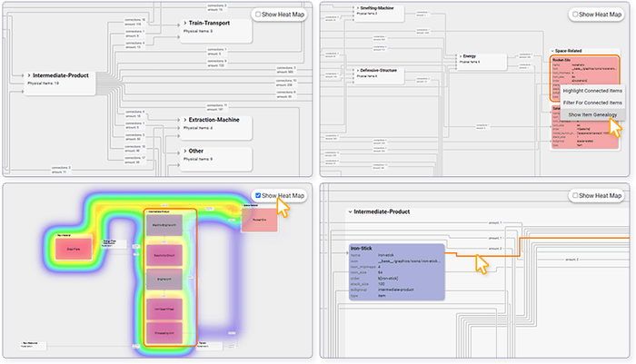The image size is (636, 364).
Task: Select Rocket Silo node in heat map view
Action: tap(259, 220)
